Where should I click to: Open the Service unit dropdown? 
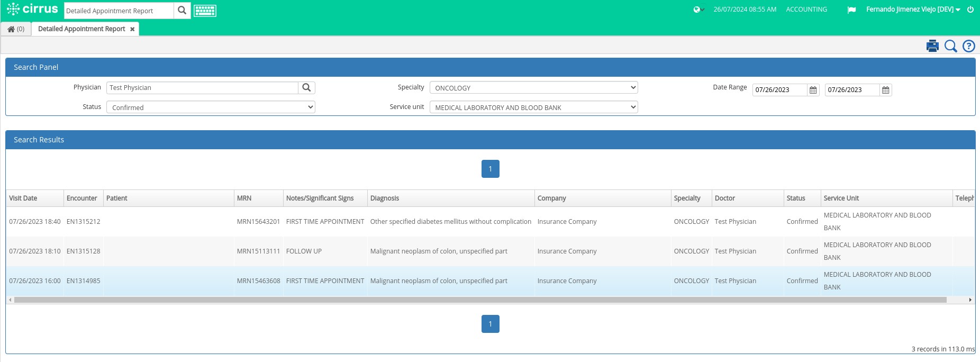tap(533, 107)
